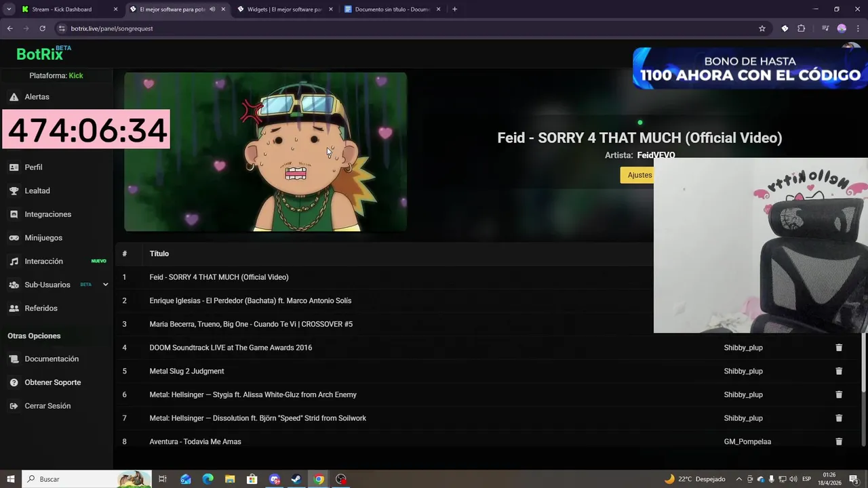Reload the page in Chrome
This screenshot has width=868, height=488.
(42, 28)
